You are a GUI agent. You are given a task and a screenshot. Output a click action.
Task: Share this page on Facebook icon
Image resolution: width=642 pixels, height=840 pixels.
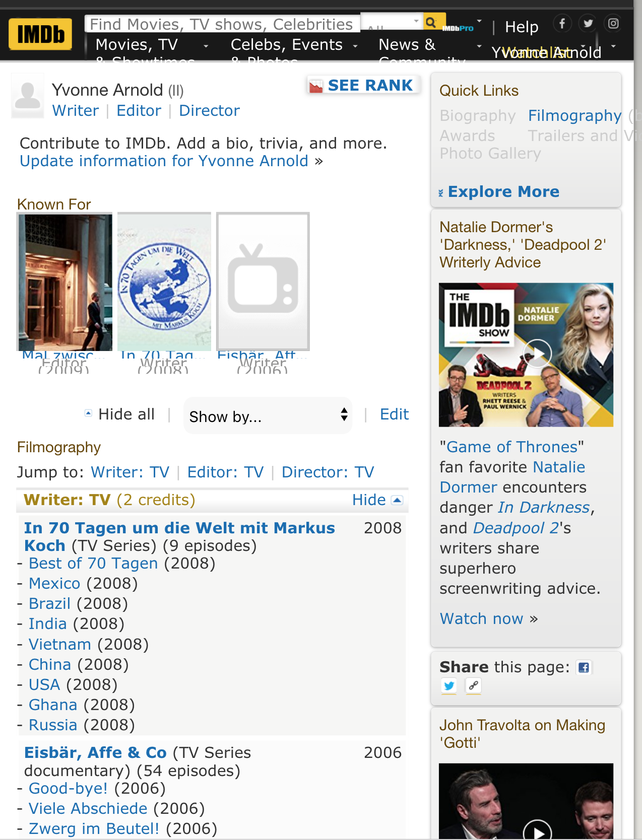[x=584, y=668]
